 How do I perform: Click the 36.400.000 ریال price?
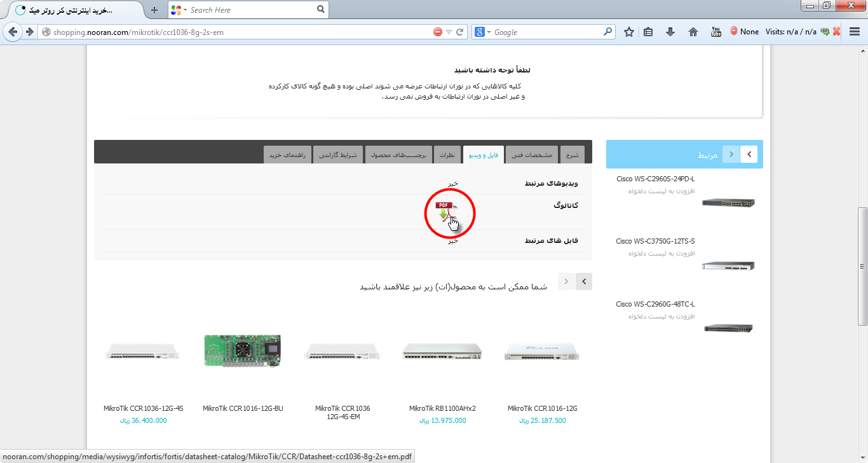pyautogui.click(x=143, y=420)
